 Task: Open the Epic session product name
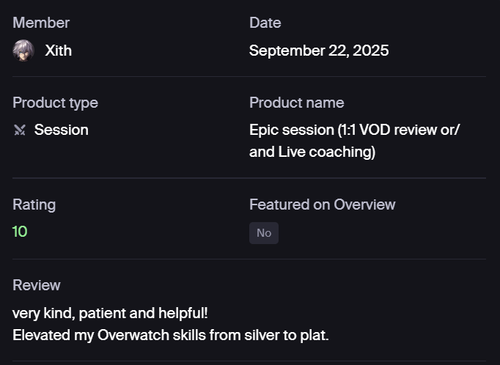click(x=355, y=141)
